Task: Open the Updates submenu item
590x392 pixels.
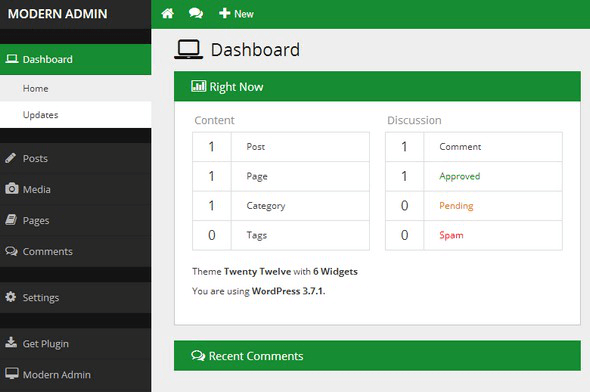Action: coord(75,115)
